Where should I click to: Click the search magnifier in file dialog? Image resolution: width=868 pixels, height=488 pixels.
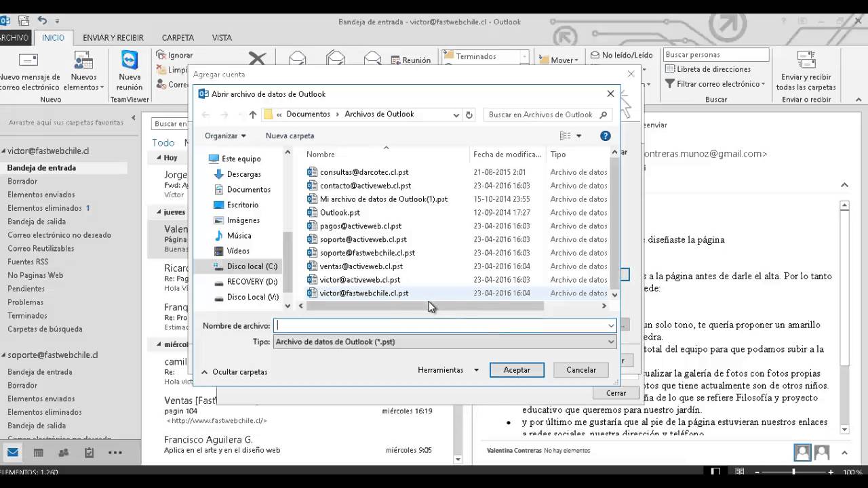[603, 115]
